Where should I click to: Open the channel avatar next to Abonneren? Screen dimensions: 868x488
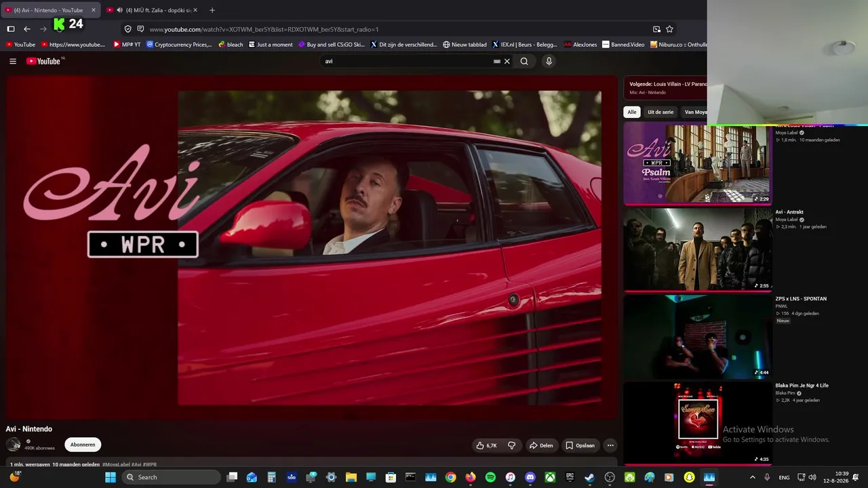14,445
